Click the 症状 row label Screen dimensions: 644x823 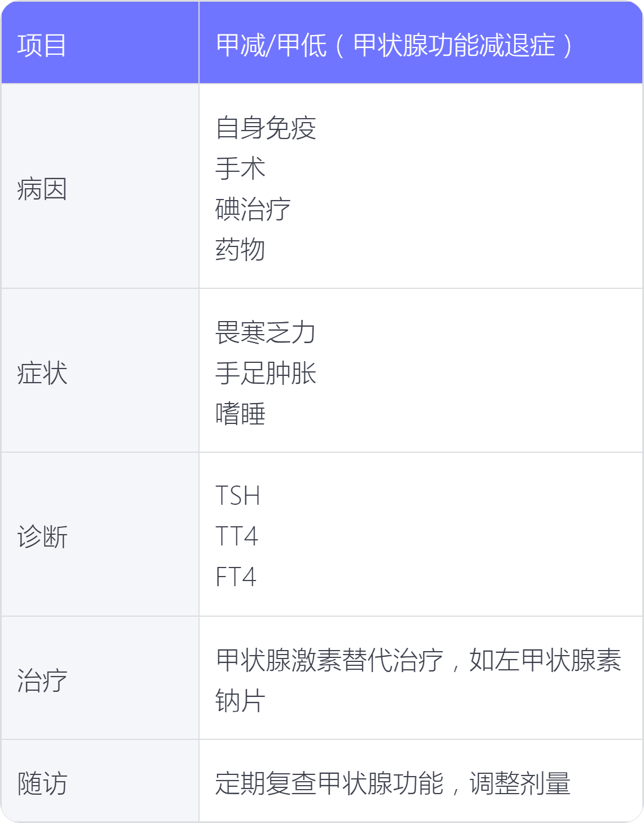click(42, 373)
